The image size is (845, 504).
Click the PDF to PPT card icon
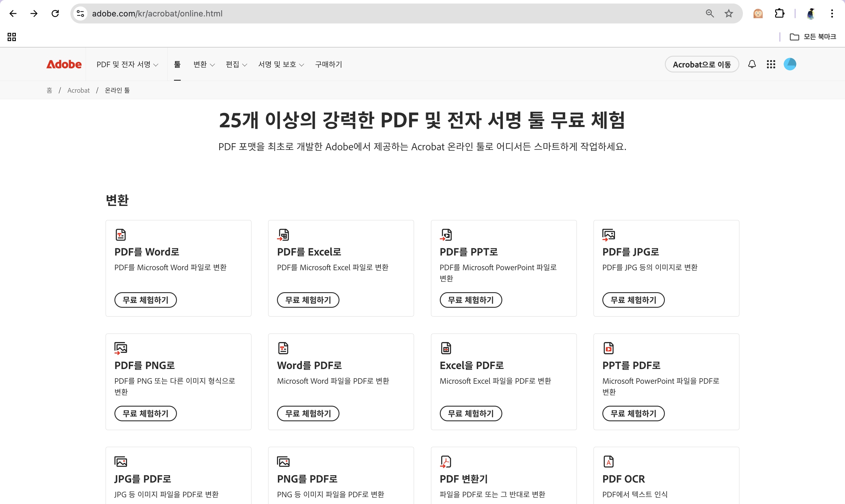pos(446,234)
